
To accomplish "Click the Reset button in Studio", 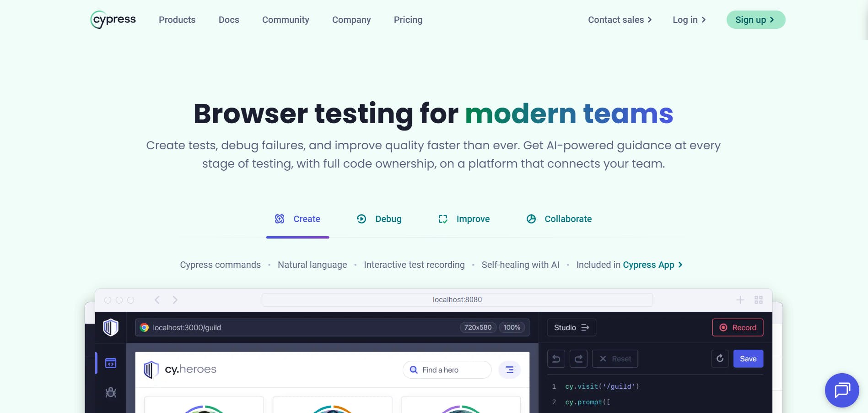I will [615, 359].
